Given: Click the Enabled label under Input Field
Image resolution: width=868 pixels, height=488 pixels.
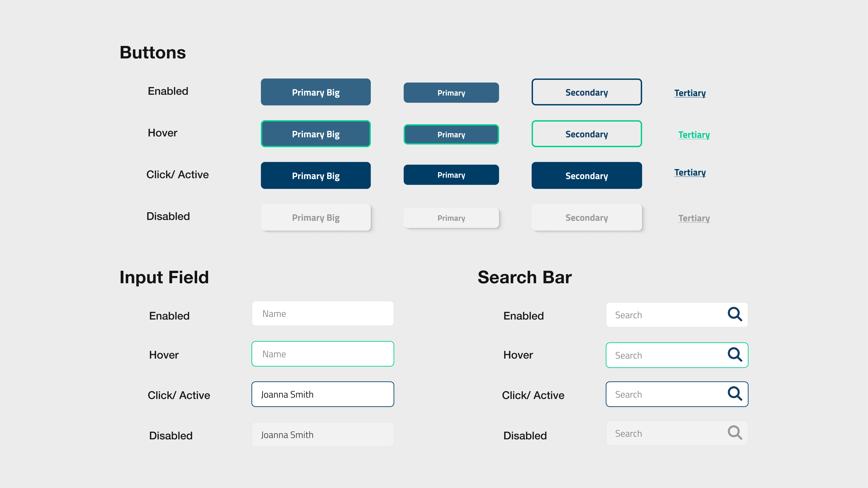Looking at the screenshot, I should point(169,316).
